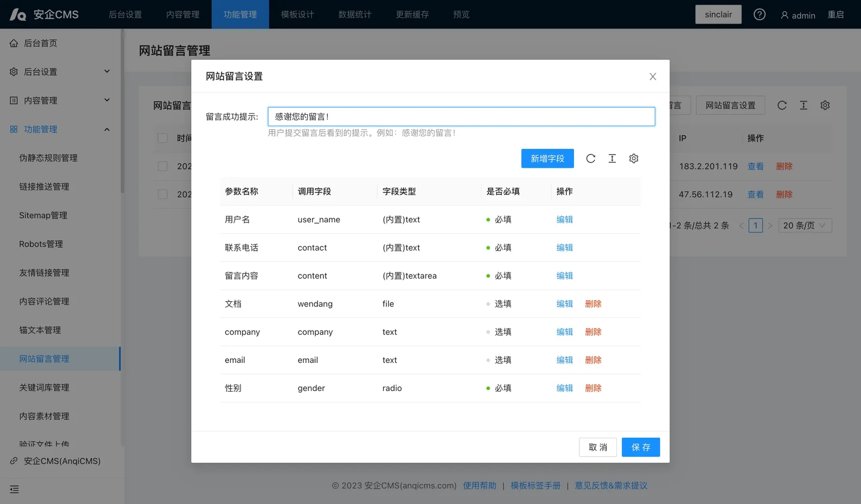
Task: Expand the 后台设置 sidebar chevron
Action: pyautogui.click(x=107, y=71)
